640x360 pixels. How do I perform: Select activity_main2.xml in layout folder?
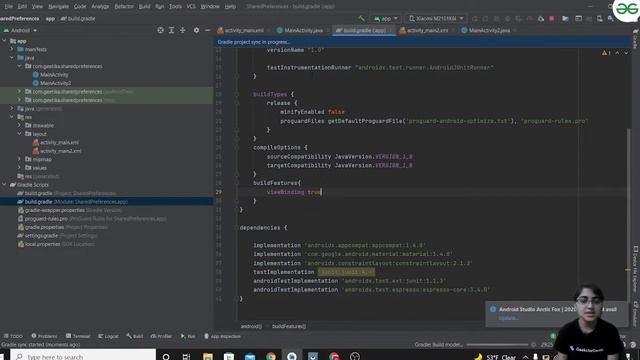click(x=60, y=151)
